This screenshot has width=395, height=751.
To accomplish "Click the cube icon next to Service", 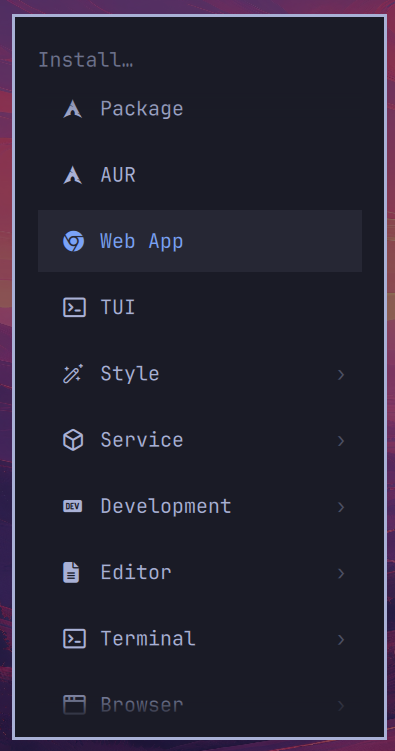I will [x=73, y=440].
